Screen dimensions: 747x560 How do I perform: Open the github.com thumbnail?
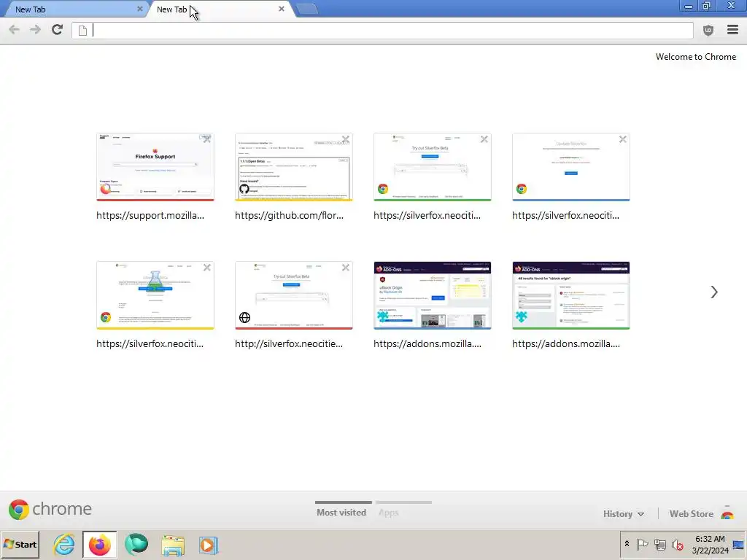pos(294,167)
